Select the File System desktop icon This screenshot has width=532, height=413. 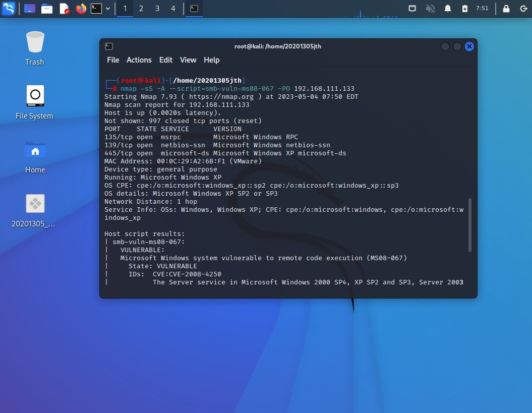click(x=35, y=102)
